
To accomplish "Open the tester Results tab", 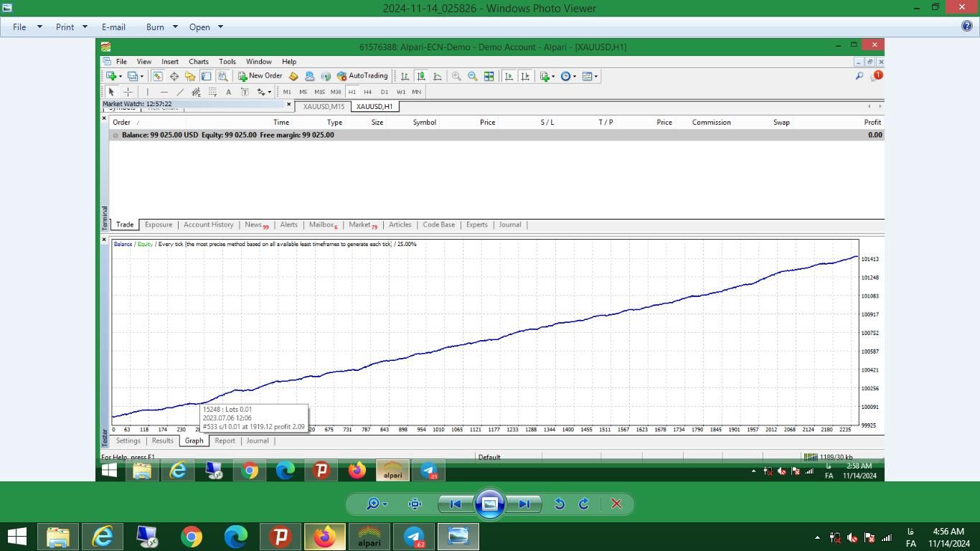I will (x=162, y=441).
